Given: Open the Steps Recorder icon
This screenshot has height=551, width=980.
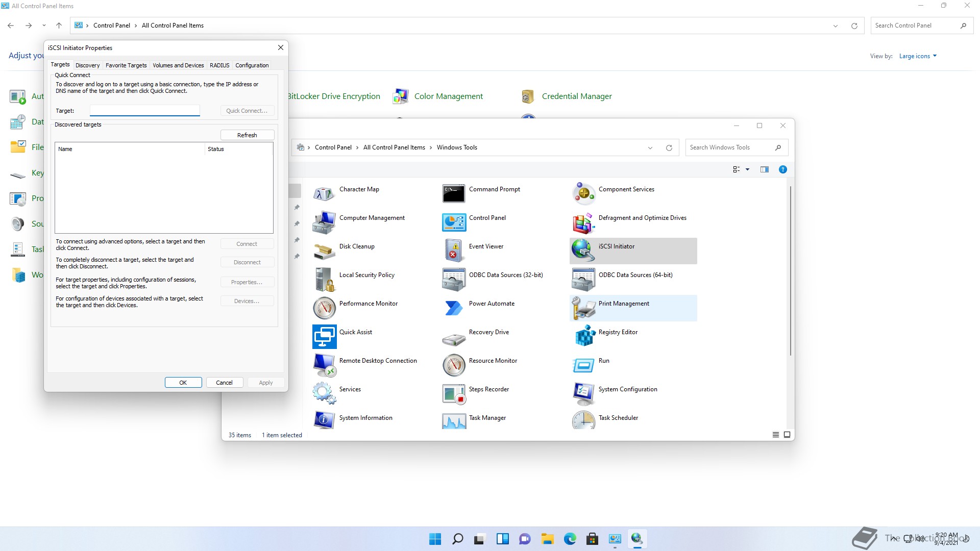Looking at the screenshot, I should tap(454, 394).
